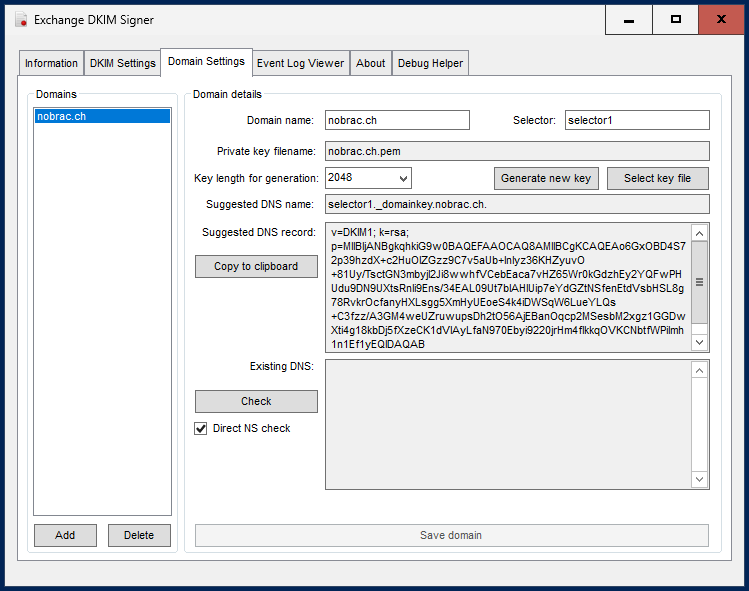The height and width of the screenshot is (591, 749).
Task: Click Select key file button
Action: (x=657, y=178)
